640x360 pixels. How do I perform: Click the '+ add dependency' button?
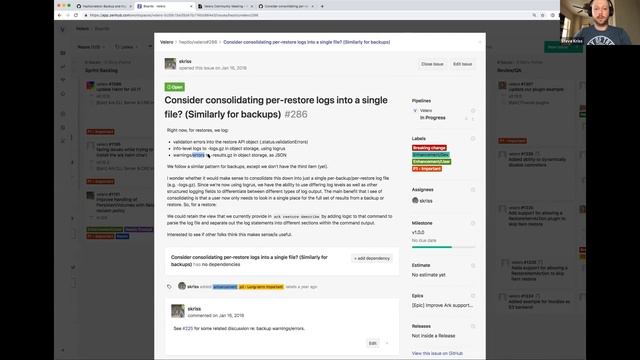(372, 258)
